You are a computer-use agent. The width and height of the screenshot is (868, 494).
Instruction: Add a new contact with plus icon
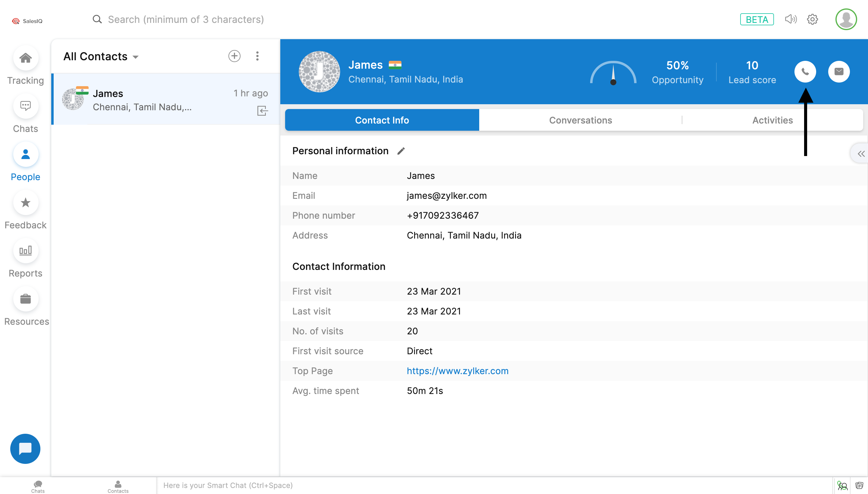234,56
